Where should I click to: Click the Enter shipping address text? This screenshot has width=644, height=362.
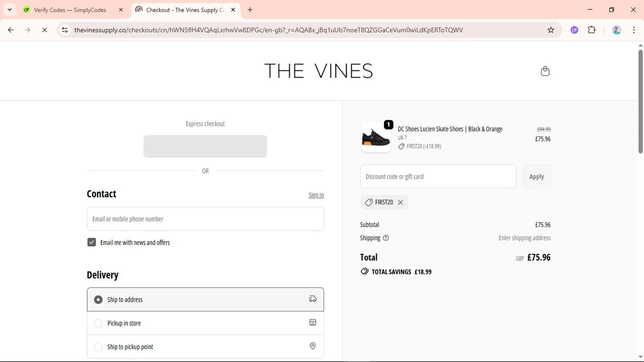pyautogui.click(x=524, y=238)
